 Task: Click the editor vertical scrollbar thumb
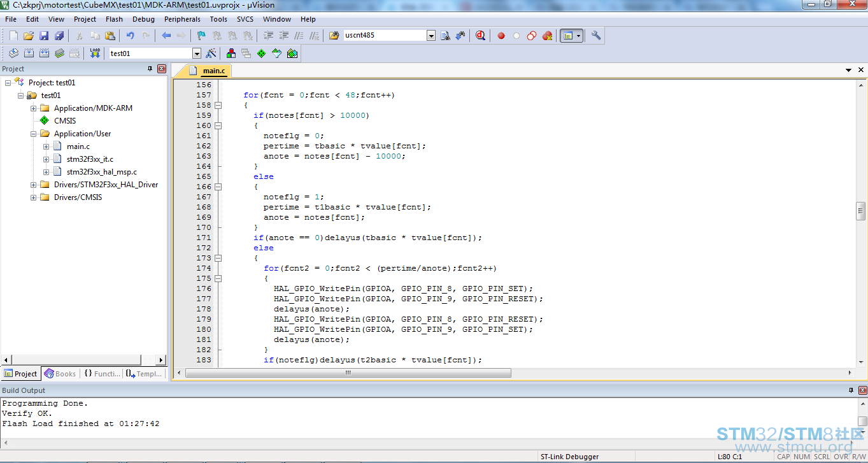coord(860,210)
